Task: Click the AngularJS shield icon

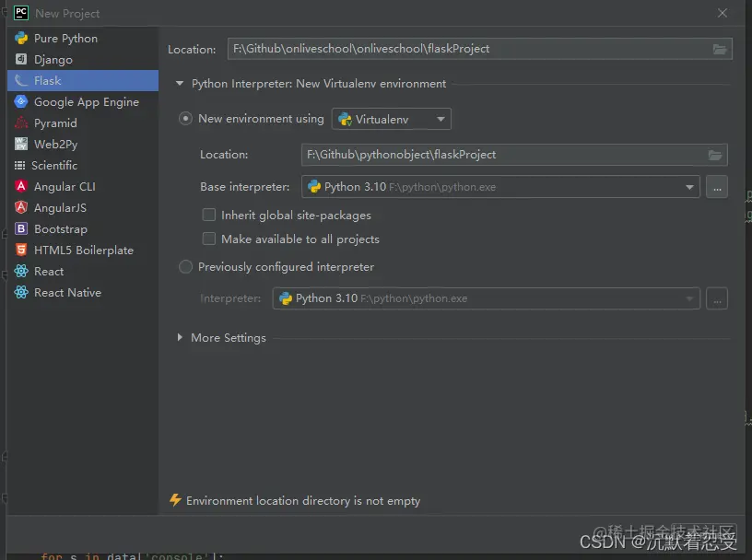Action: [x=21, y=207]
